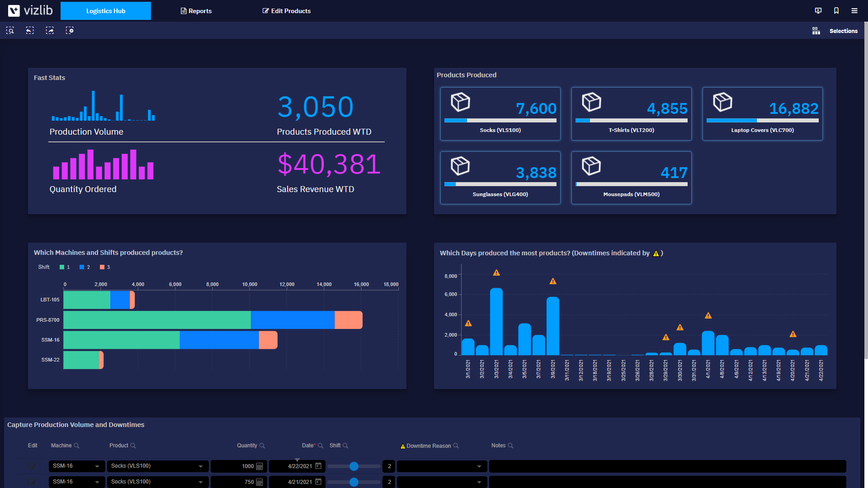The width and height of the screenshot is (868, 488).
Task: Click the Production Volume sparkline chart
Action: click(x=104, y=106)
